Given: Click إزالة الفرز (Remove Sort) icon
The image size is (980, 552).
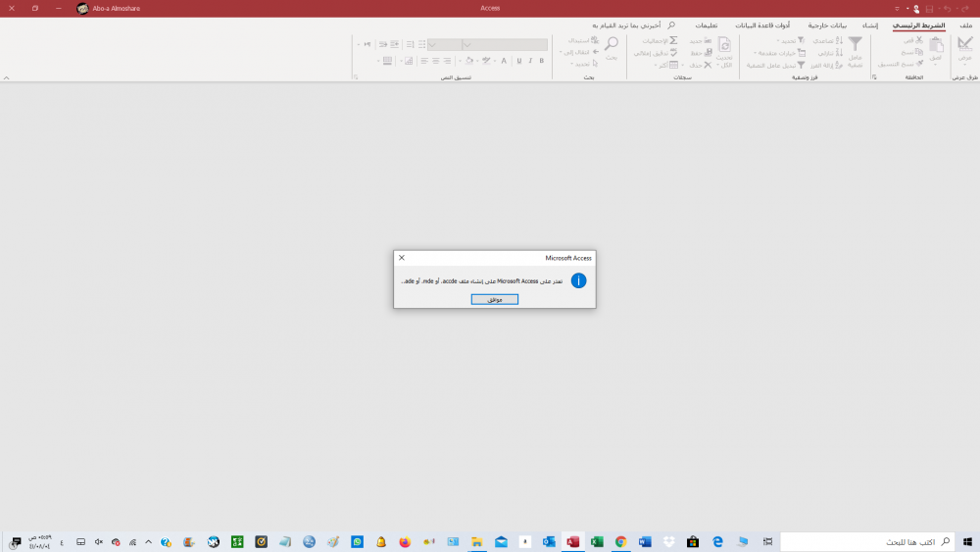Looking at the screenshot, I should [x=839, y=65].
